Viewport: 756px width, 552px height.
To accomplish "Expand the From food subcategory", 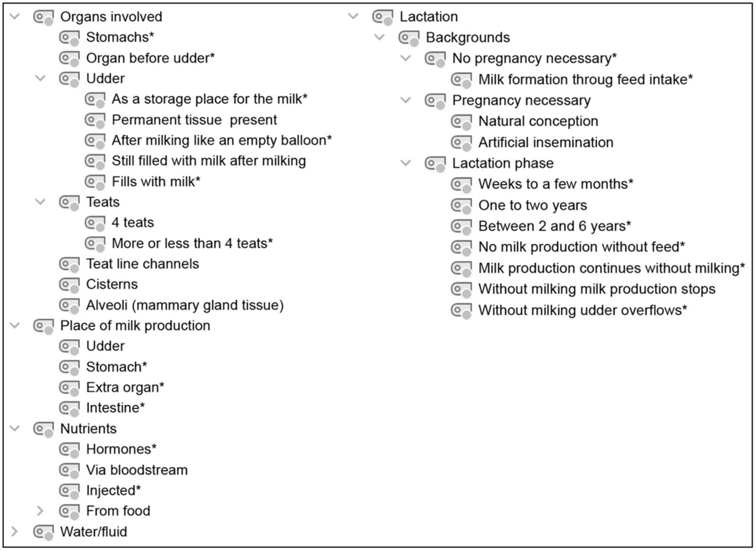I will click(x=40, y=511).
